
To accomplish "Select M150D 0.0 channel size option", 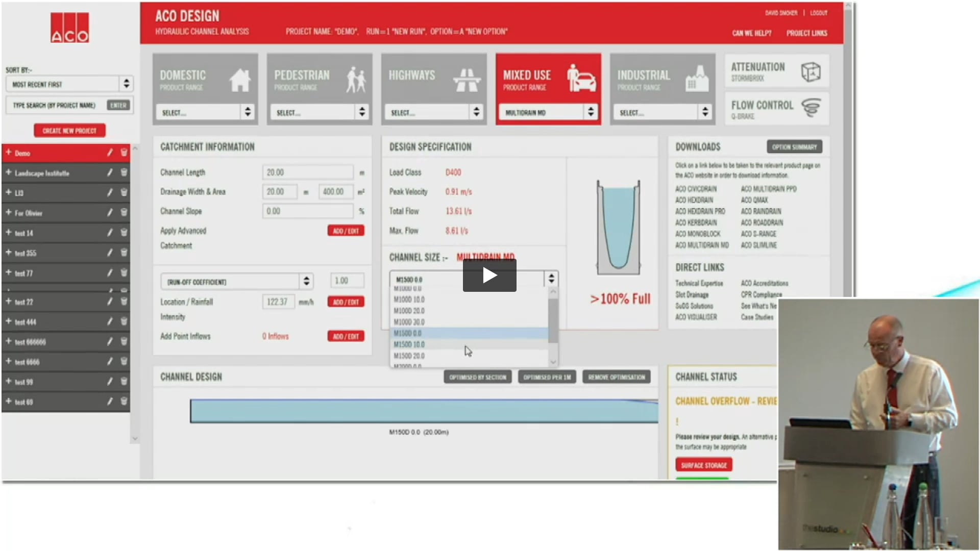I will click(x=469, y=333).
